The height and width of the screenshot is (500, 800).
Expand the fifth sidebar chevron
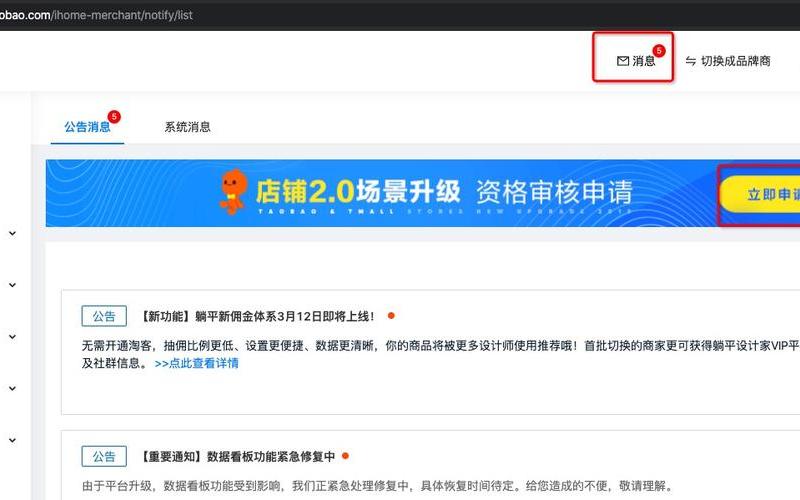[12, 440]
